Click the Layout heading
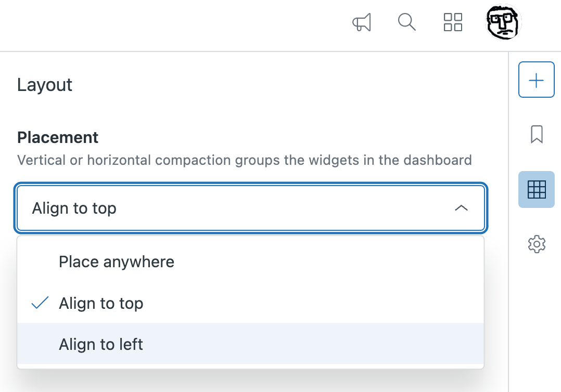561x392 pixels. tap(45, 85)
